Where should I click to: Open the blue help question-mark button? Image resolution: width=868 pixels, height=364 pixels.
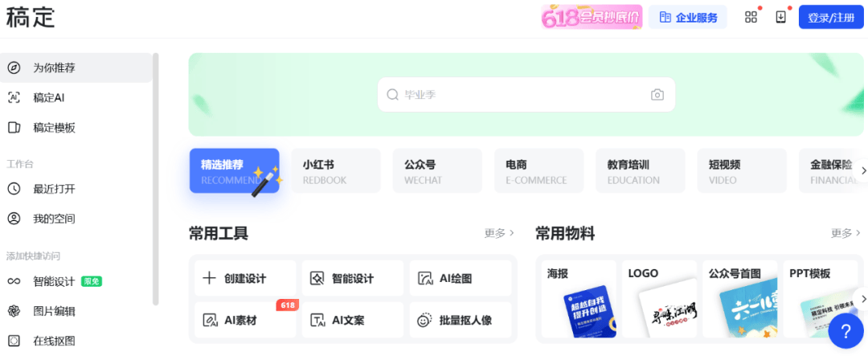coord(845,331)
